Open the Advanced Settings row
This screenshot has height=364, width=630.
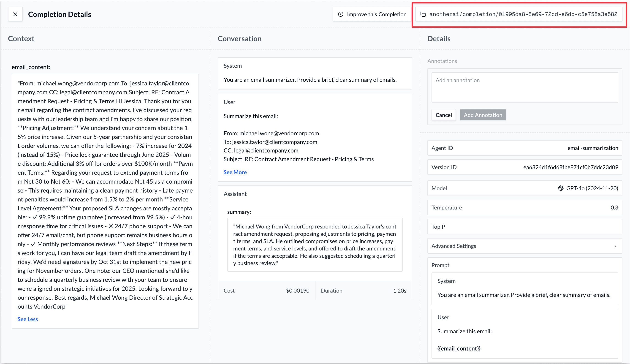click(x=524, y=246)
